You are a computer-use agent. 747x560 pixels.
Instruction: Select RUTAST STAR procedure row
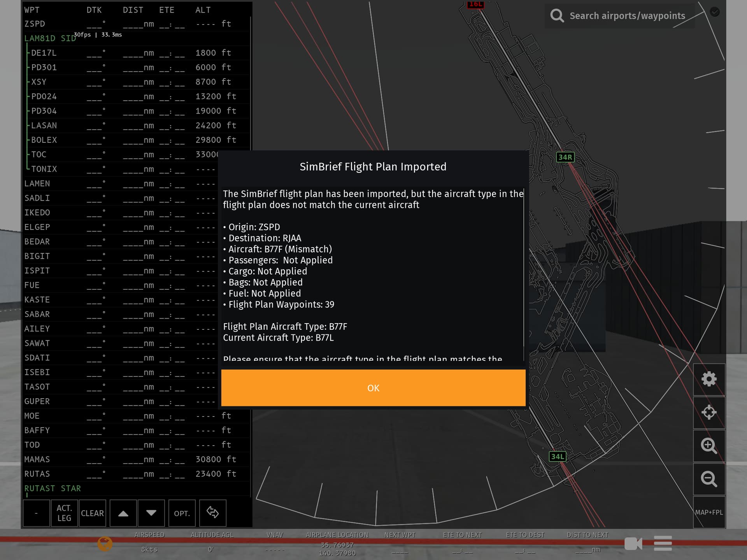tap(136, 488)
